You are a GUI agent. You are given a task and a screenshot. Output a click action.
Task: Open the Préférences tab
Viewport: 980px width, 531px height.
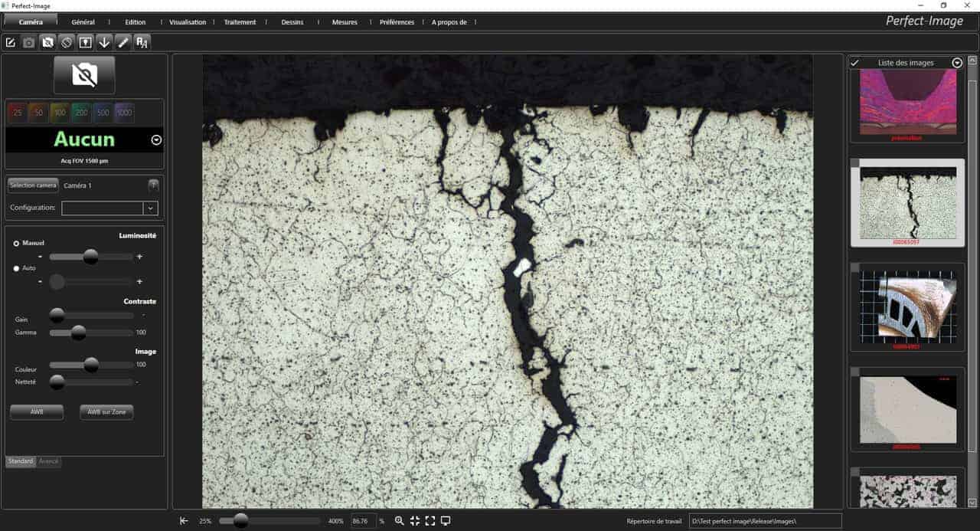click(x=397, y=22)
